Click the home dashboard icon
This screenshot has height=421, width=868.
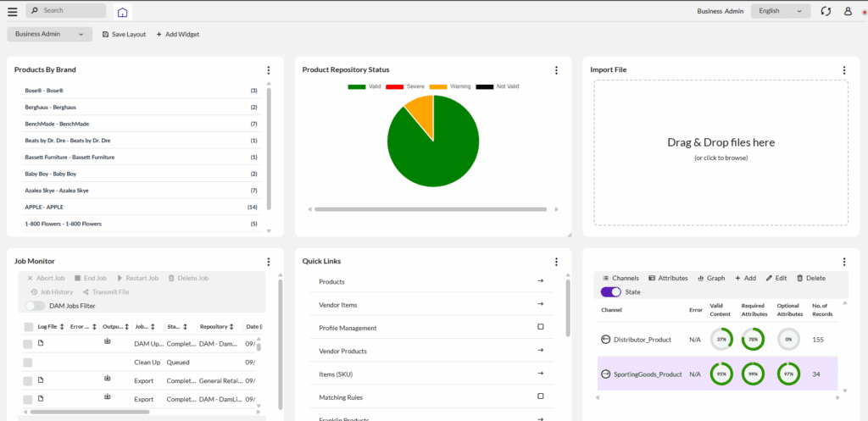point(123,12)
